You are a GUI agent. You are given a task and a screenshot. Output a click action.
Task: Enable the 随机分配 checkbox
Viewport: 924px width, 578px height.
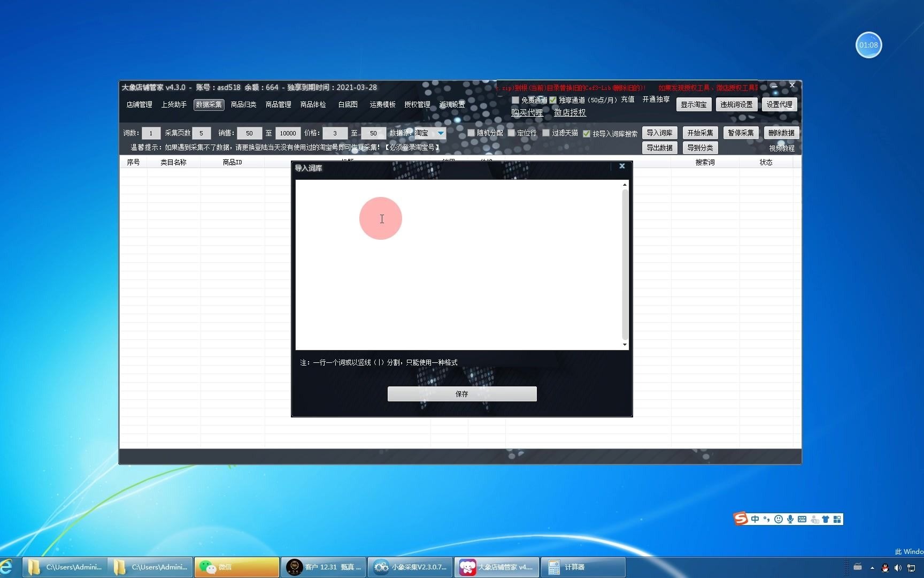pyautogui.click(x=471, y=133)
